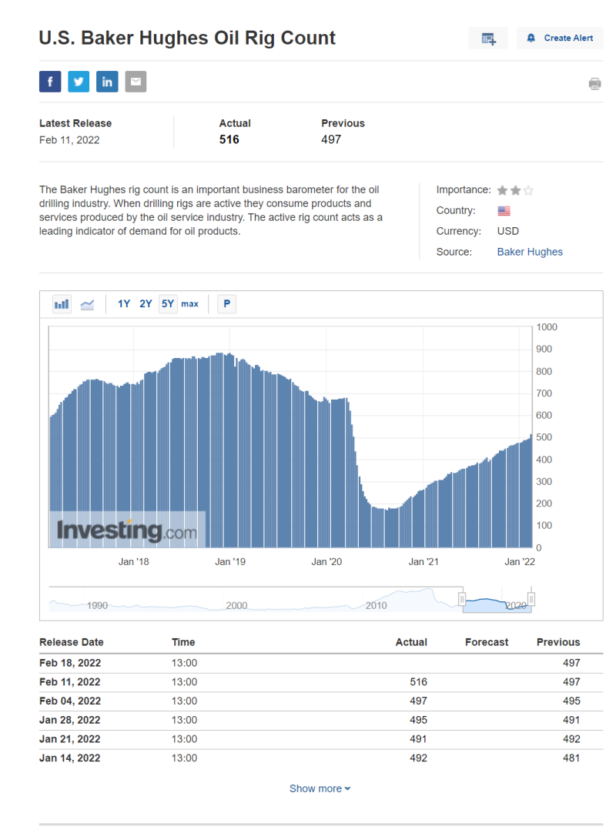
Task: Select the 1Y chart range
Action: 124,304
